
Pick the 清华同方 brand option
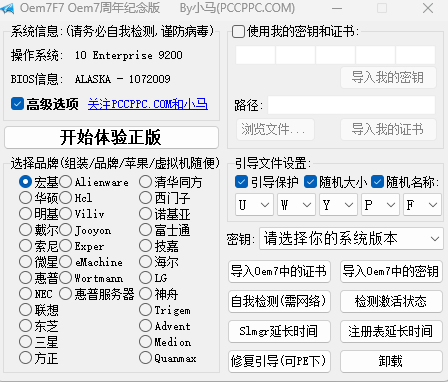click(145, 182)
